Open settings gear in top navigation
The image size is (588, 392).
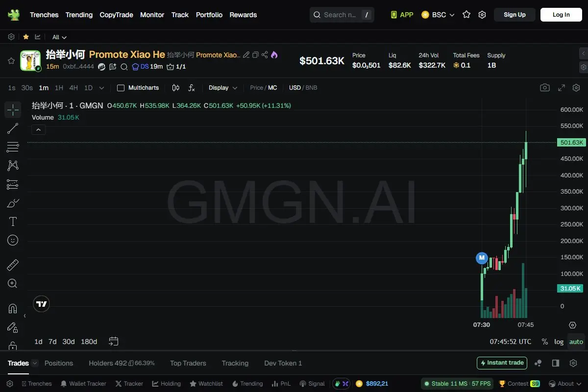(482, 15)
